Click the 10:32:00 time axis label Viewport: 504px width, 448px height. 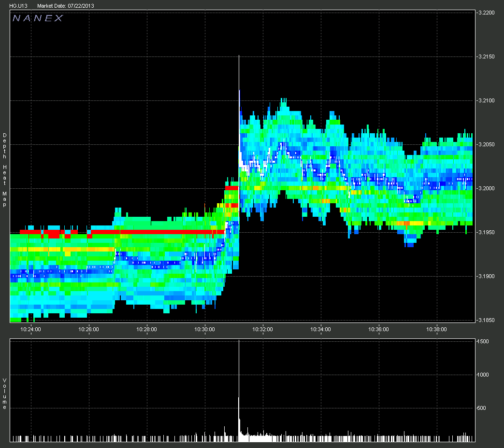click(x=262, y=329)
